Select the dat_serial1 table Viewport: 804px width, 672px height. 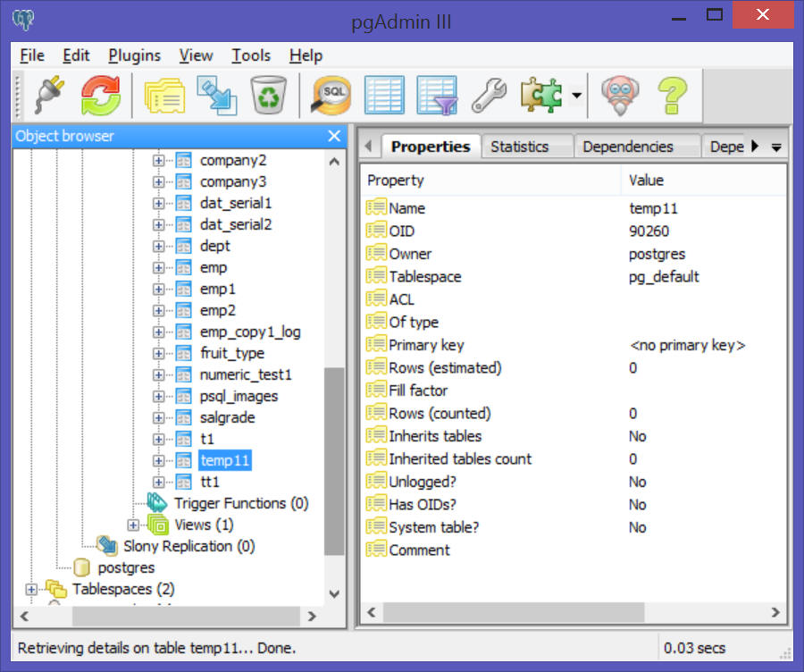click(235, 203)
